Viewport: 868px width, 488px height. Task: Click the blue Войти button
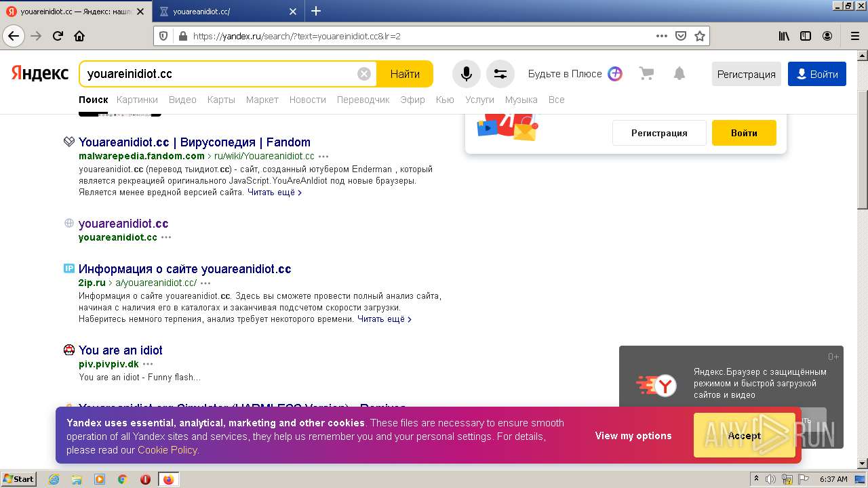817,74
